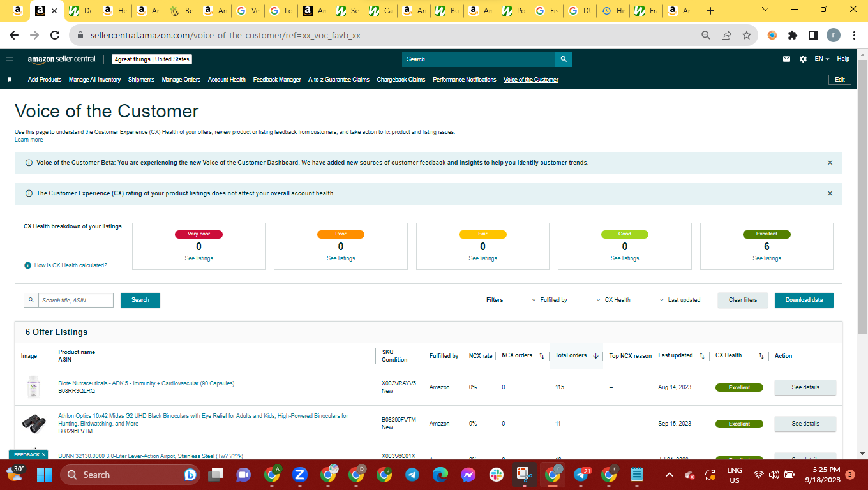
Task: Sort by CX Health column arrows
Action: click(761, 356)
